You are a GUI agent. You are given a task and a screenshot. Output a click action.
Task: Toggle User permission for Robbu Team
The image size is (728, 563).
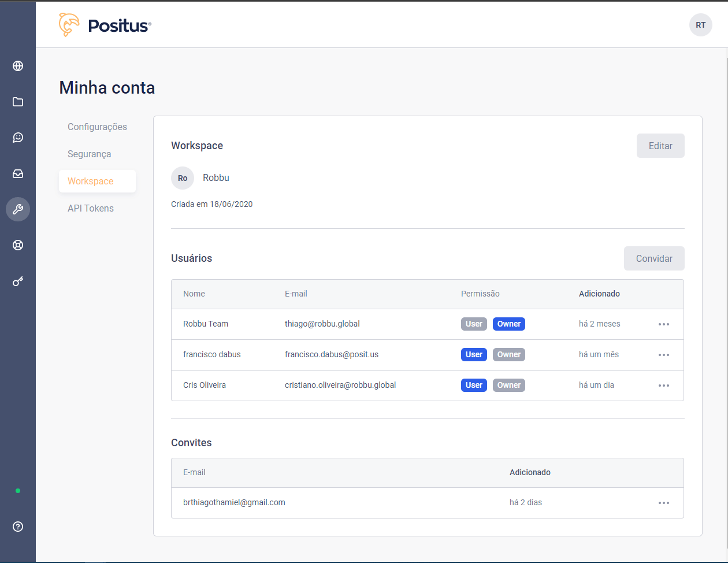474,324
